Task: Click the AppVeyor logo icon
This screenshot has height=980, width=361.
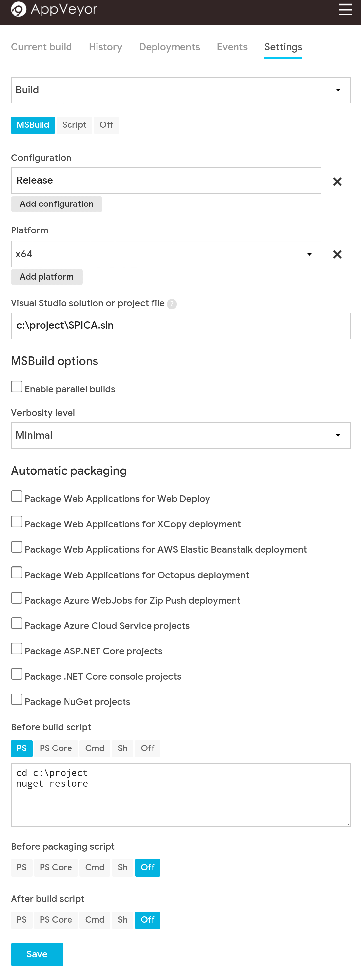Action: 18,9
